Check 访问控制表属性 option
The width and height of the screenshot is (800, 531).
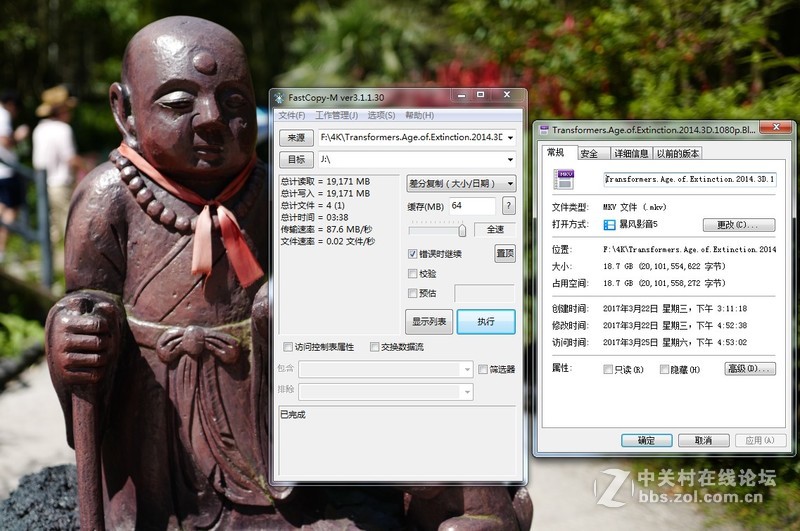(288, 347)
